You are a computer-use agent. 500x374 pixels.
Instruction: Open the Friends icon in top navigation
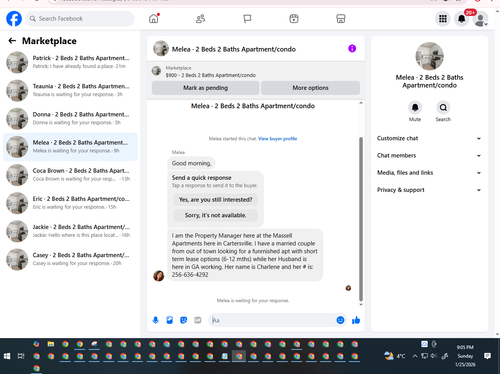tap(200, 19)
